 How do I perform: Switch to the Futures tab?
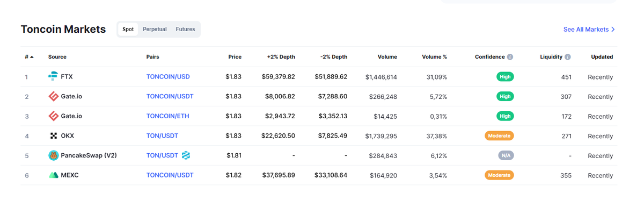[x=185, y=29]
